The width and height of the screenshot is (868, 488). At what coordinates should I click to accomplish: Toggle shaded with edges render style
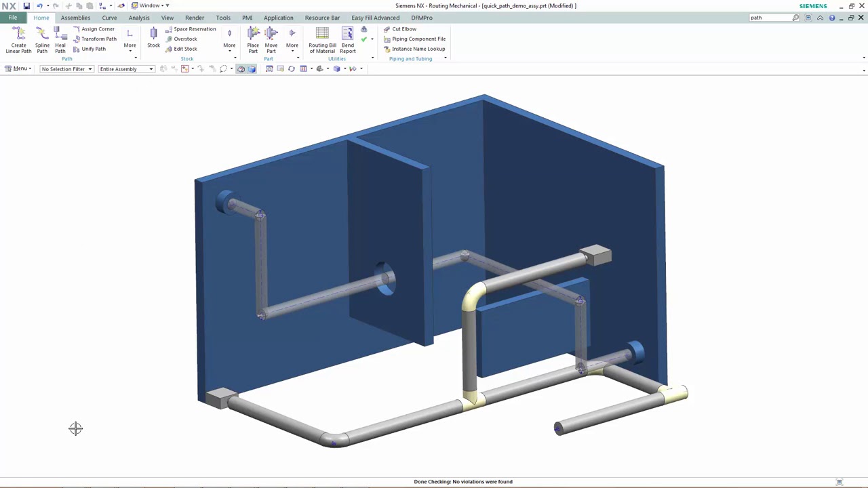click(x=252, y=68)
